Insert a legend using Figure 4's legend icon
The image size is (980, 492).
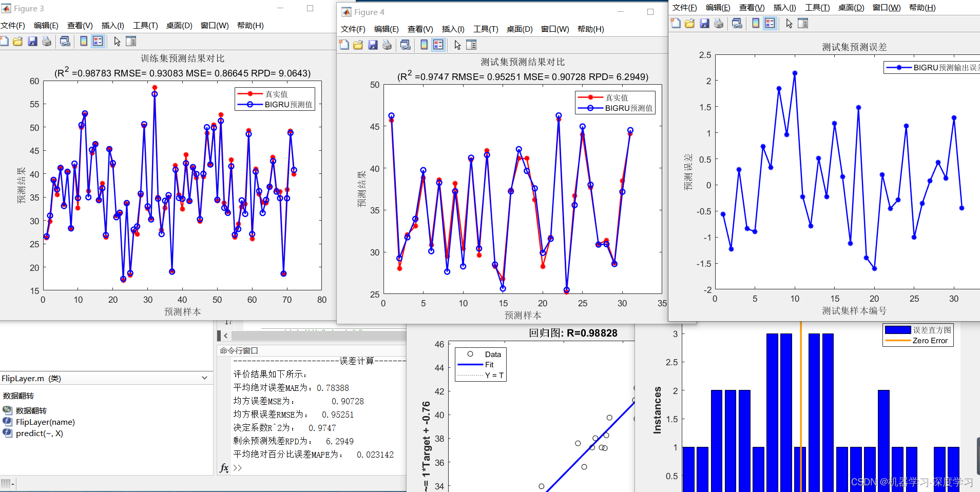click(x=437, y=45)
